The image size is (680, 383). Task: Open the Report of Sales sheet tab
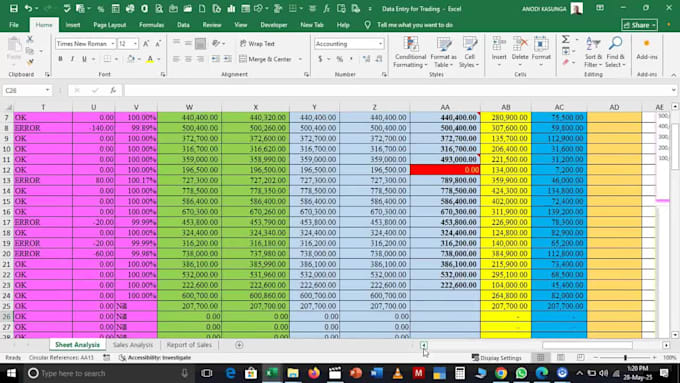[189, 345]
